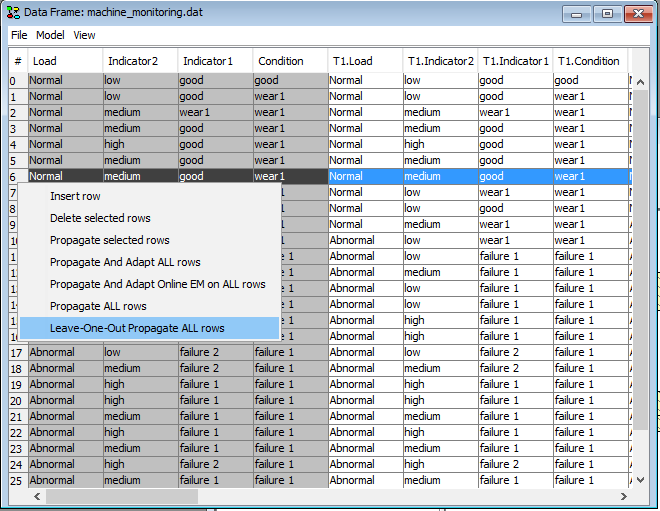Image resolution: width=660 pixels, height=511 pixels.
Task: Click the # column header
Action: click(x=18, y=61)
